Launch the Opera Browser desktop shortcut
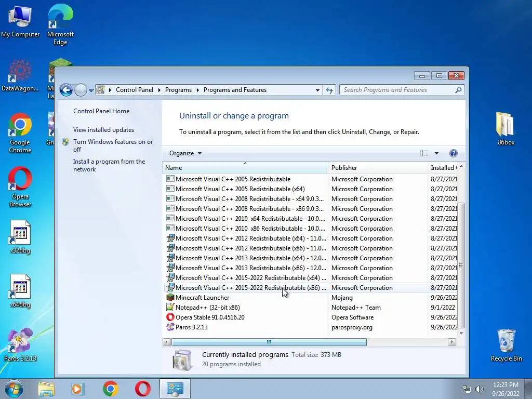This screenshot has width=532, height=399. click(20, 187)
